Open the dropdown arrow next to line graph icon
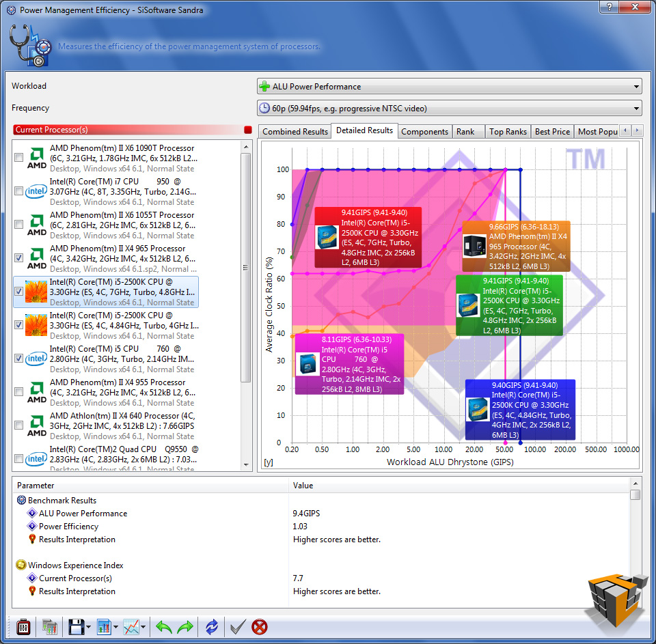 tap(143, 628)
